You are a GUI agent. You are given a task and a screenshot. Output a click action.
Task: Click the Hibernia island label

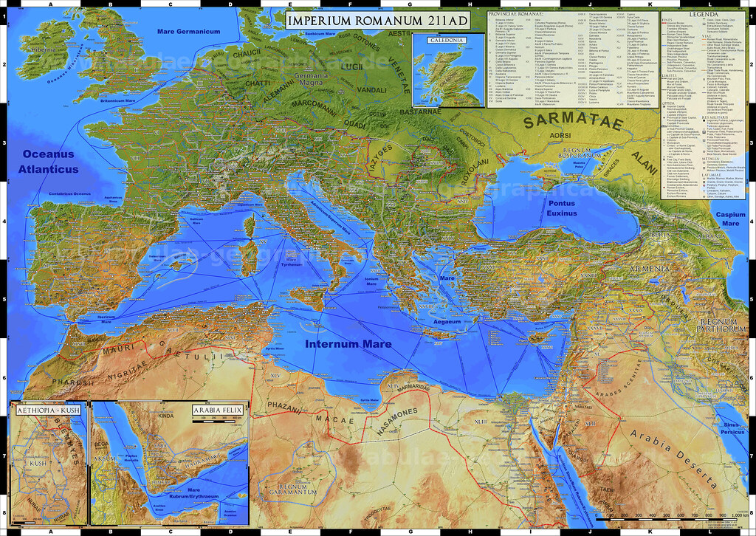(x=45, y=49)
